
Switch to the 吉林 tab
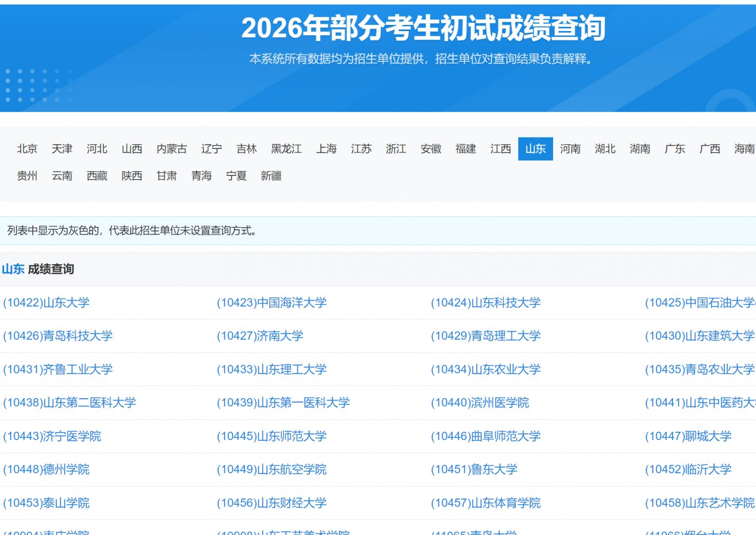tap(246, 149)
